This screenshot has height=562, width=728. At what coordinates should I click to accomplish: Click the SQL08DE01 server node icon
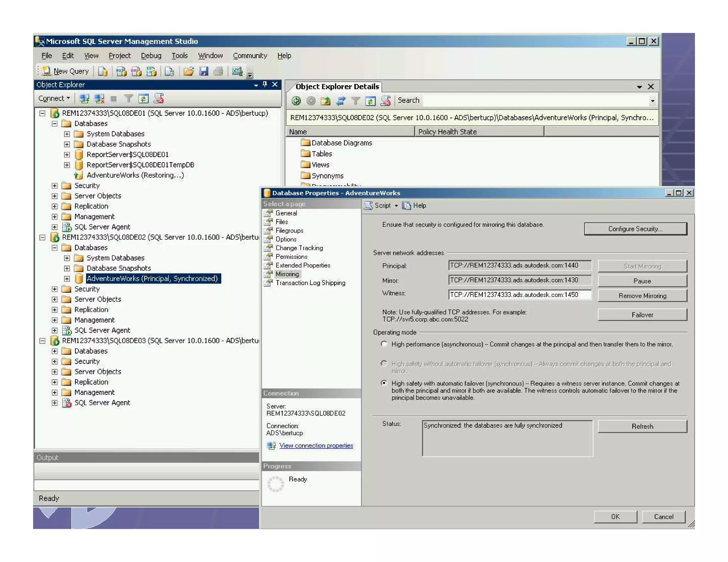[55, 113]
